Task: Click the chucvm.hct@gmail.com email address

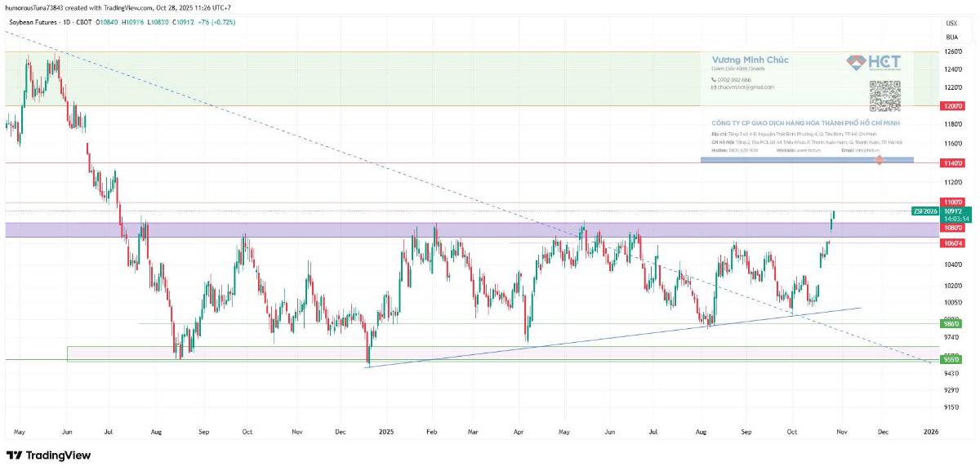Action: pos(746,87)
